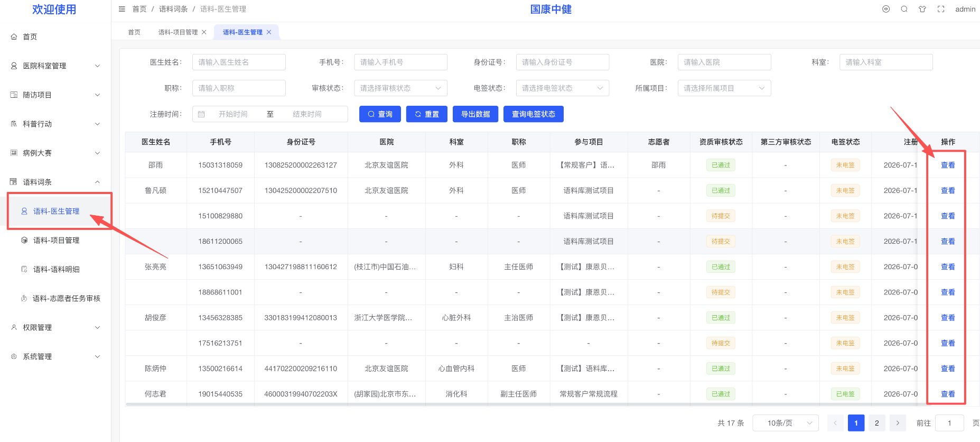Click the 医院科室管理 sidebar icon
Screen dimensions: 980x442
coord(14,66)
